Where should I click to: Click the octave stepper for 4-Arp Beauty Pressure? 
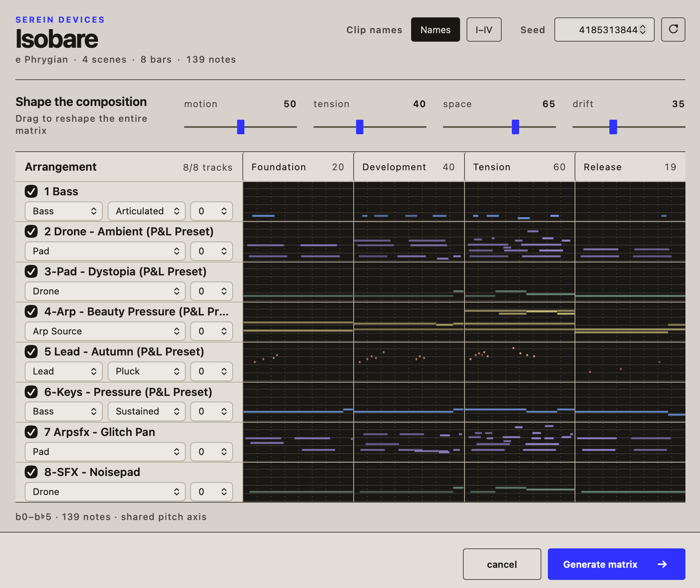click(x=212, y=331)
